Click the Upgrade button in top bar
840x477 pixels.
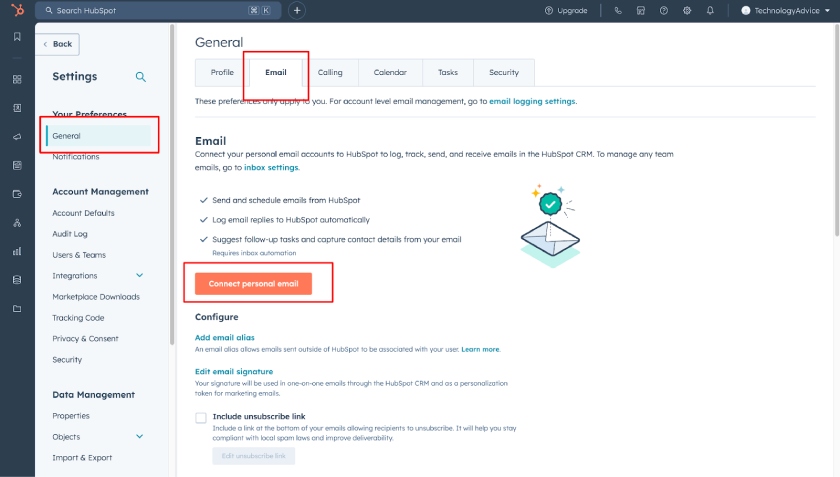coord(566,10)
